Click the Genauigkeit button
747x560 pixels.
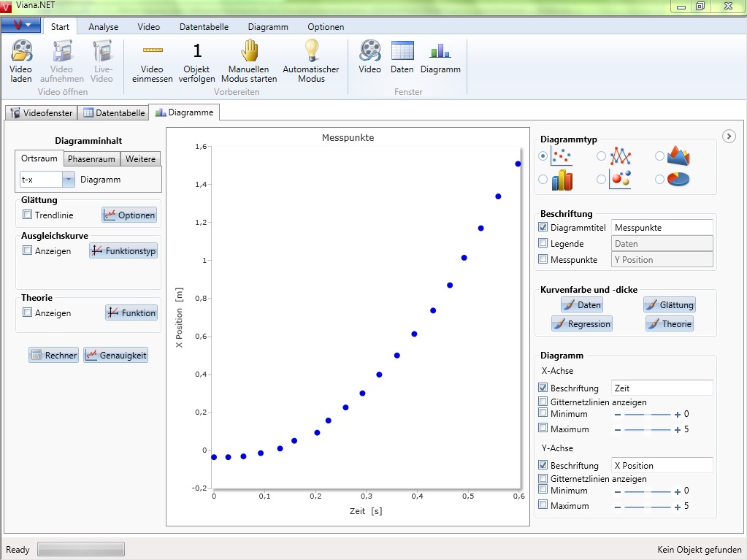coord(115,356)
